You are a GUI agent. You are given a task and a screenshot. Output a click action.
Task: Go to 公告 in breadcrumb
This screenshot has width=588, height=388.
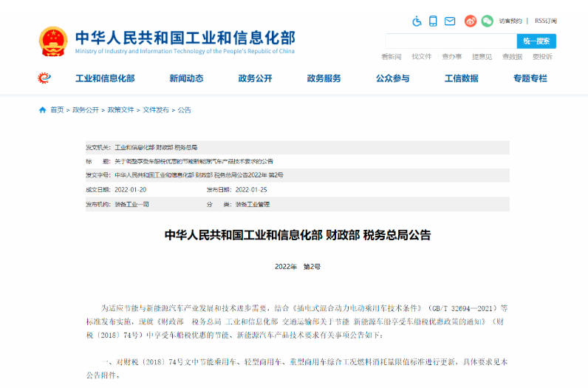pos(185,110)
